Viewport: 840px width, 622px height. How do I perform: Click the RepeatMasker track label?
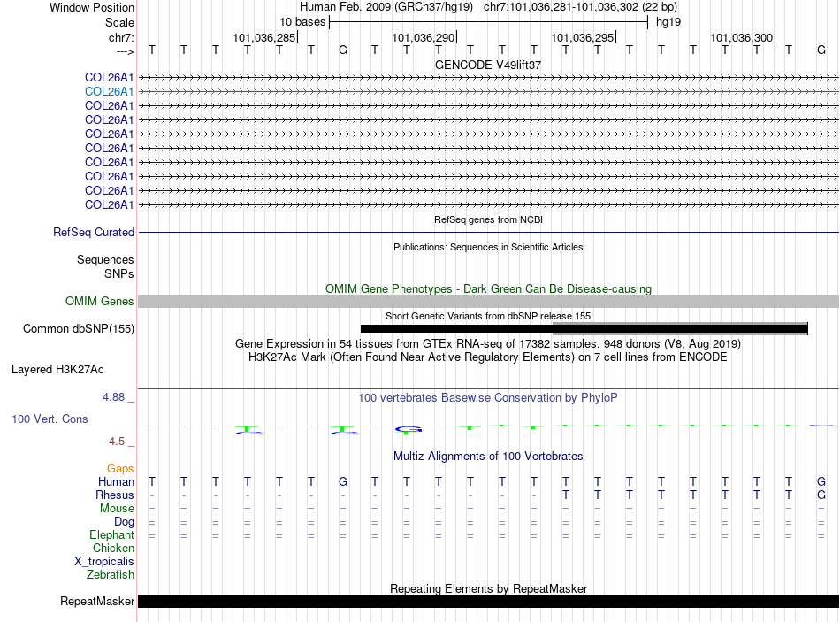click(x=97, y=601)
